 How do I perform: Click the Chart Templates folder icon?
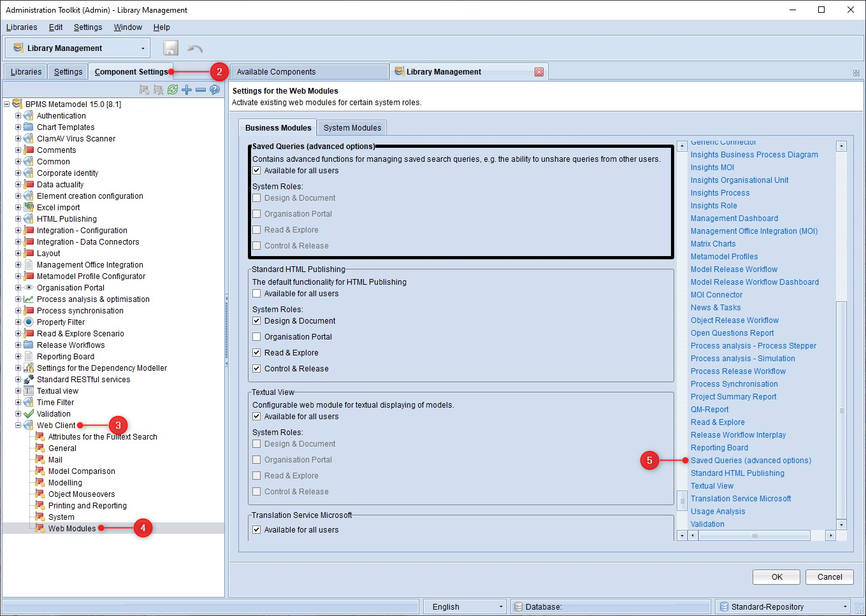[29, 127]
